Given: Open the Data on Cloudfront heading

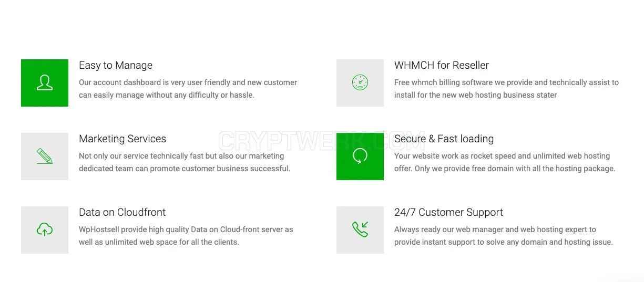Looking at the screenshot, I should tap(122, 212).
